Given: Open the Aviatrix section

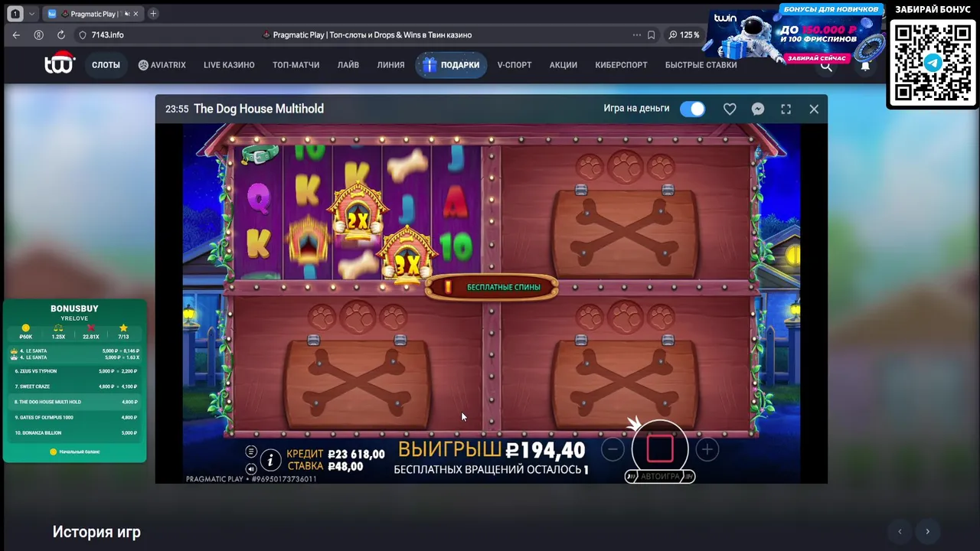Looking at the screenshot, I should pos(162,65).
